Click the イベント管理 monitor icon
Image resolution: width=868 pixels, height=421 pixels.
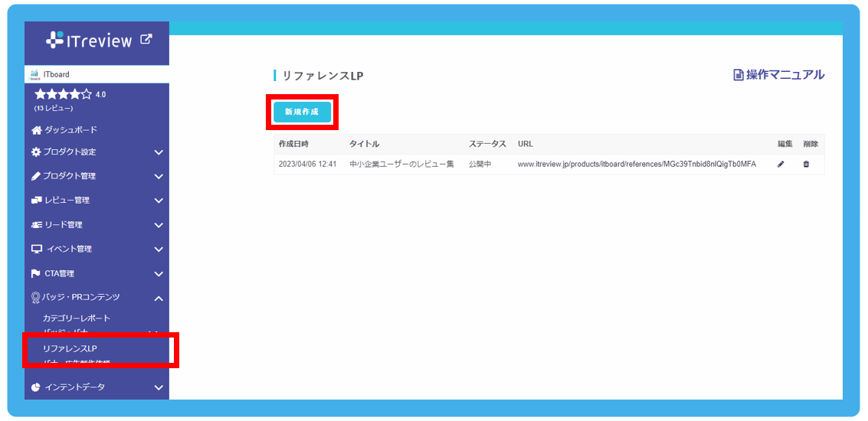click(x=37, y=249)
